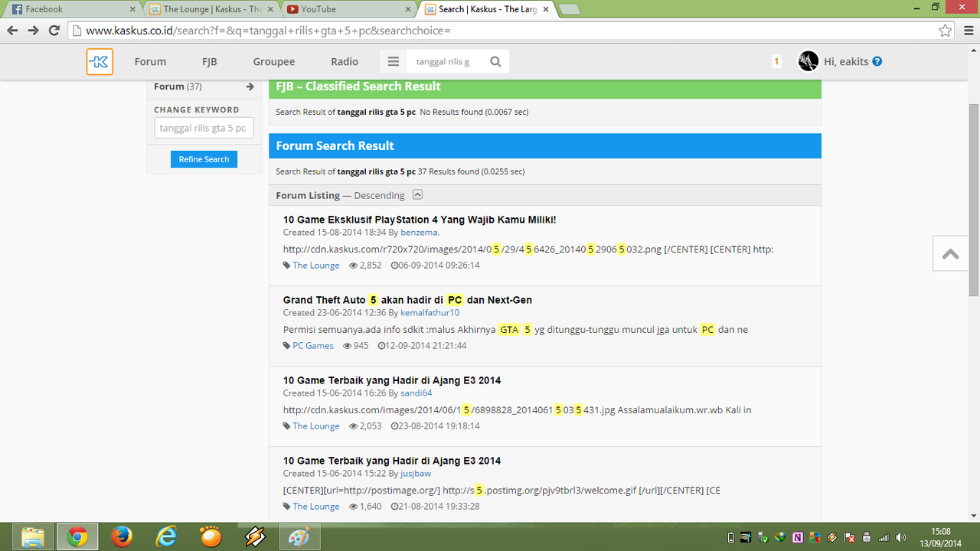This screenshot has width=980, height=551.
Task: Open a new tab
Action: click(x=570, y=9)
